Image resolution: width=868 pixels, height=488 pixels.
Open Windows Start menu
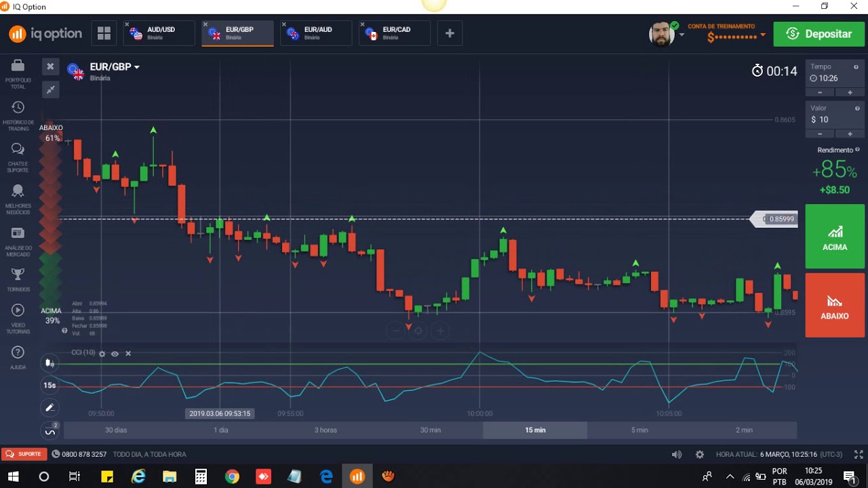[13, 476]
